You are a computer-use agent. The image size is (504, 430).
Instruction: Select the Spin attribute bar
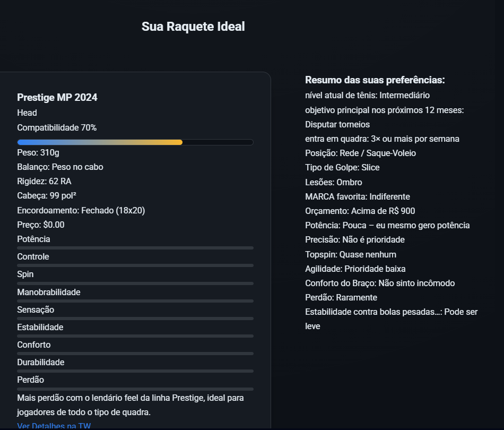click(135, 282)
